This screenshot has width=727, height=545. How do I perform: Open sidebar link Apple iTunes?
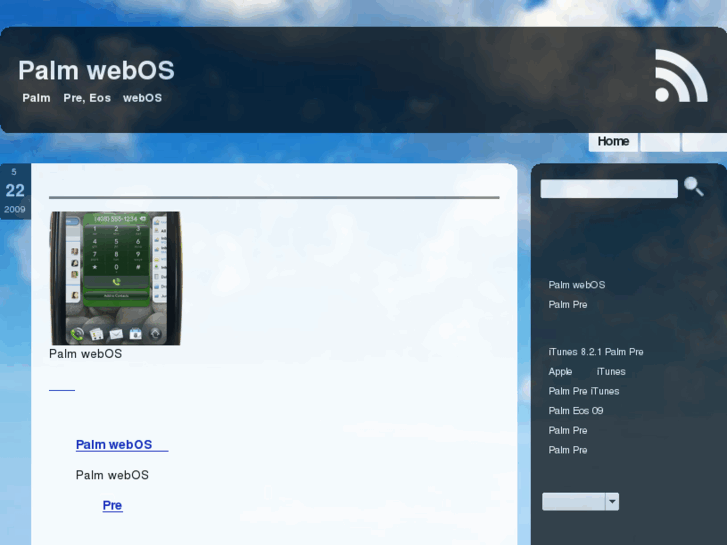point(587,372)
